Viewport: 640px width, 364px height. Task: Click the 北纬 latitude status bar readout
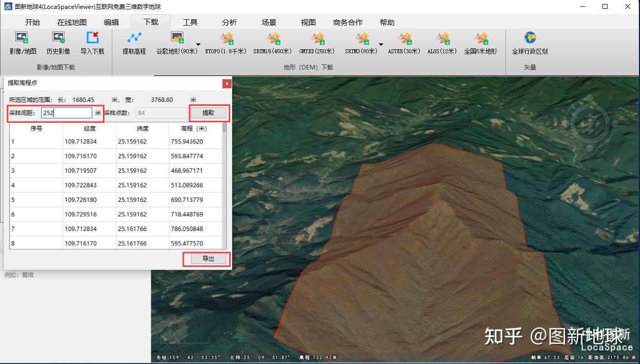click(260, 358)
